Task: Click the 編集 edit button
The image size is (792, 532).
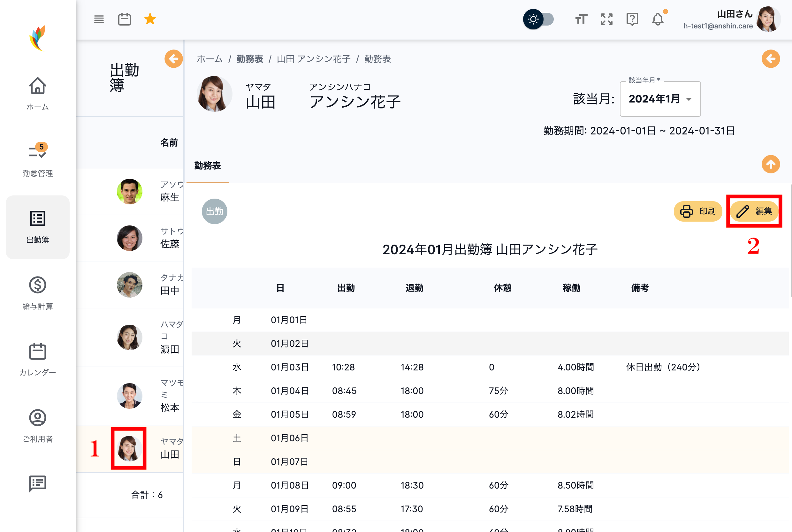Action: (x=754, y=211)
